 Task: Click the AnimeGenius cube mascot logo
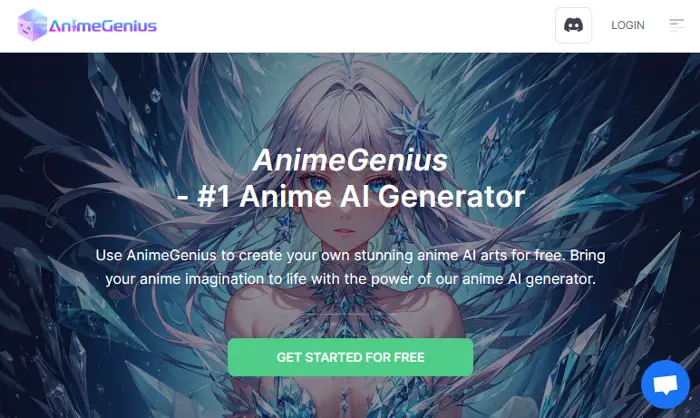32,25
